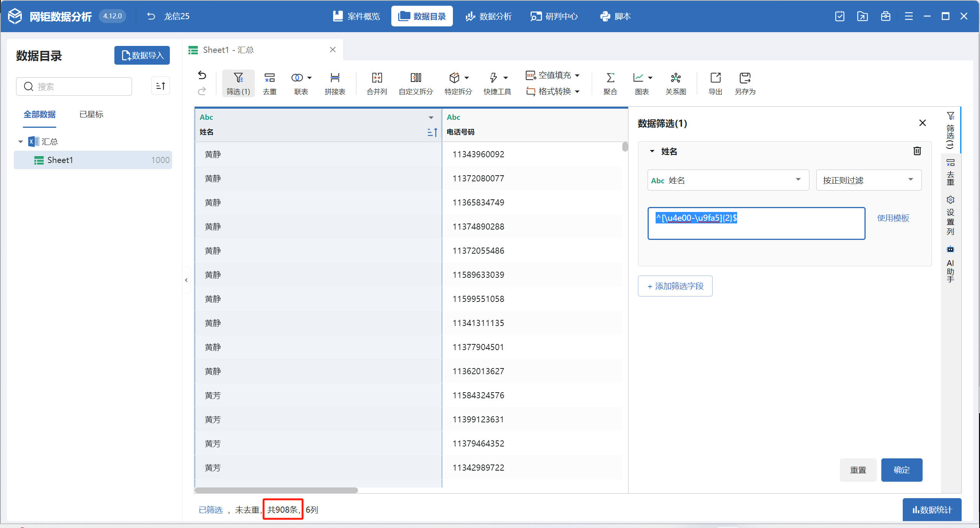Toggle the 筛选(1) filter panel button

[x=238, y=83]
